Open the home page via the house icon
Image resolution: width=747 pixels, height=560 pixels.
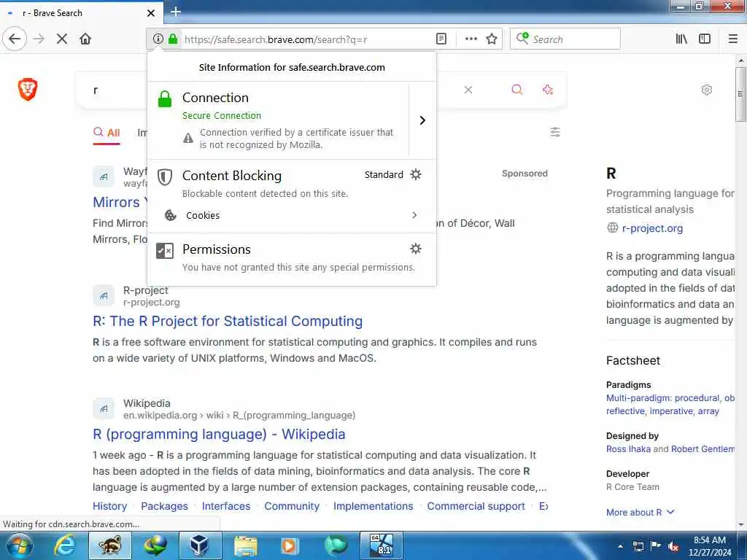point(85,39)
